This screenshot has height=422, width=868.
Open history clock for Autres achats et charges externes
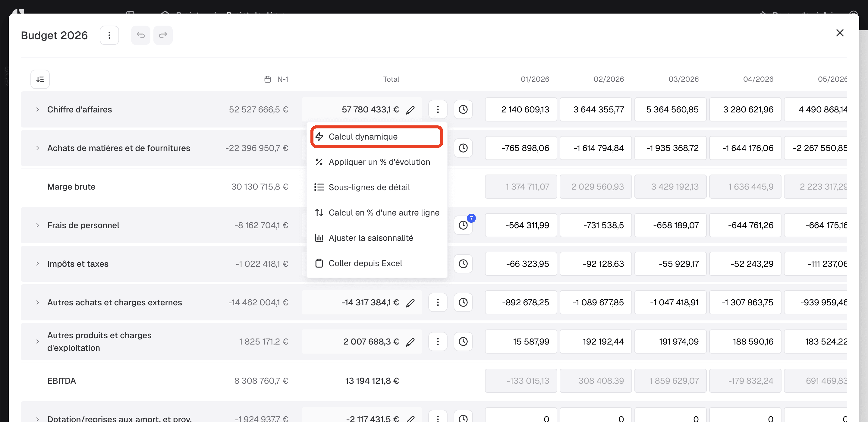463,302
